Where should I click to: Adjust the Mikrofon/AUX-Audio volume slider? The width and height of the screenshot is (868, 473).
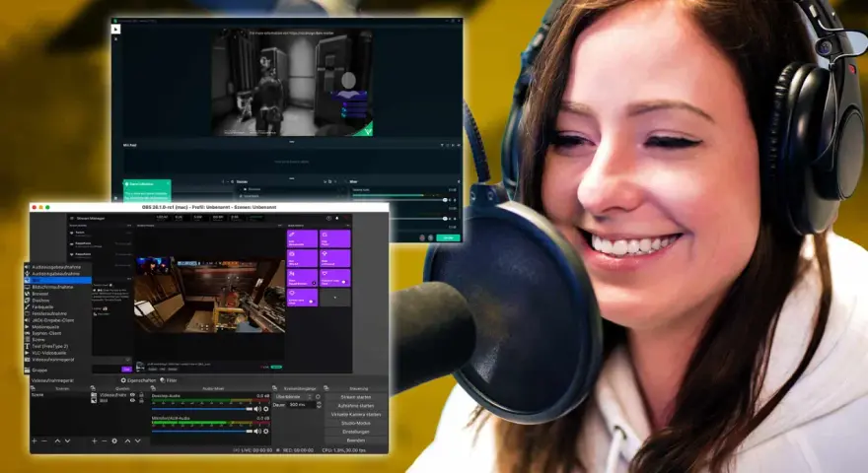click(x=202, y=431)
